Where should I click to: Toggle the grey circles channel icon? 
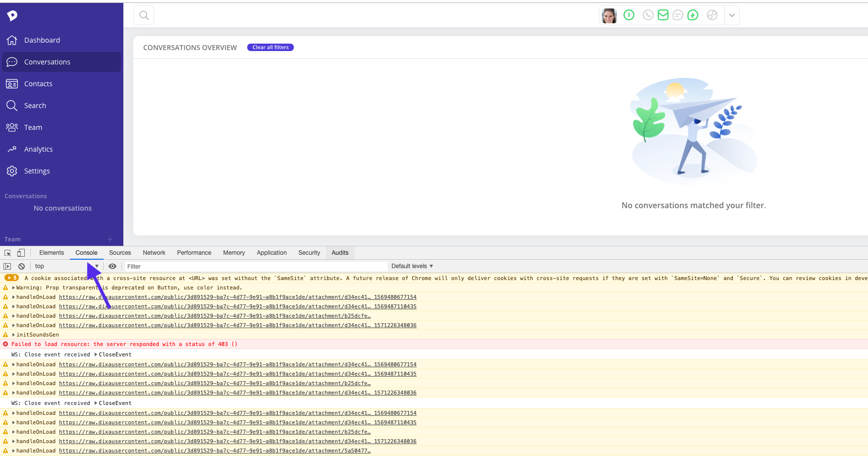712,15
